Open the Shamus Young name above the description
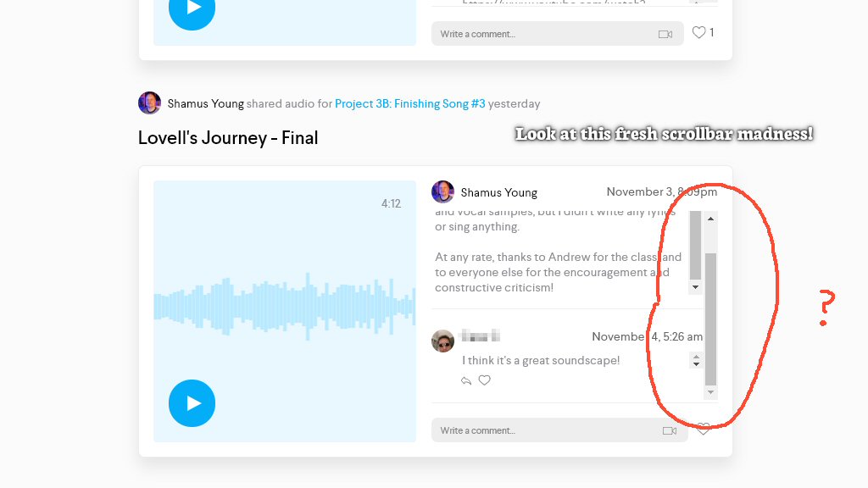The width and height of the screenshot is (868, 488). point(498,192)
